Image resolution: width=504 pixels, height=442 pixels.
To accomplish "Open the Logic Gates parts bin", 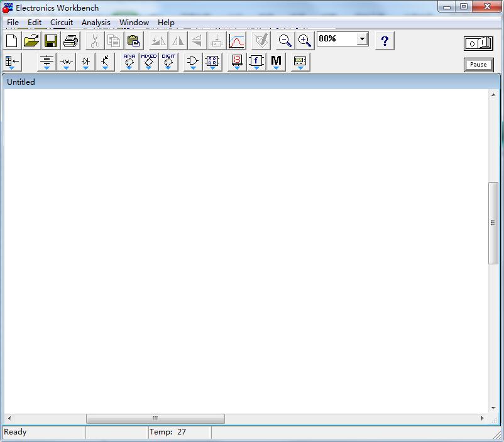I will click(193, 62).
